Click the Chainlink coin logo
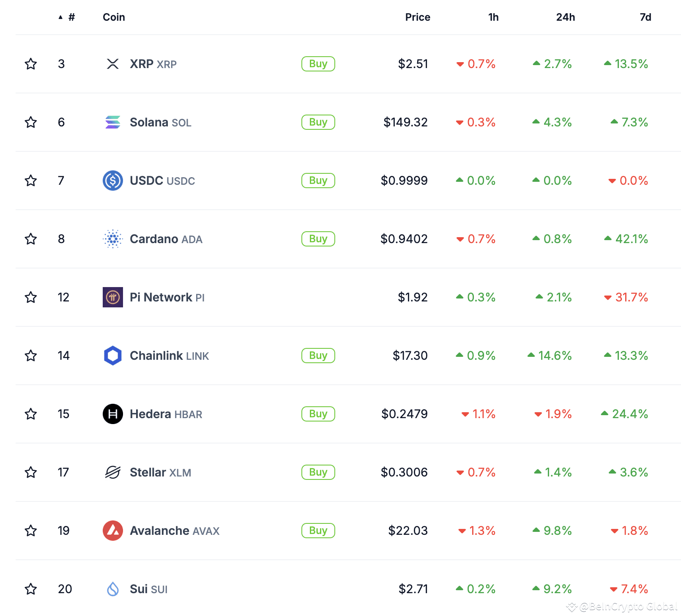The width and height of the screenshot is (681, 616). click(112, 356)
